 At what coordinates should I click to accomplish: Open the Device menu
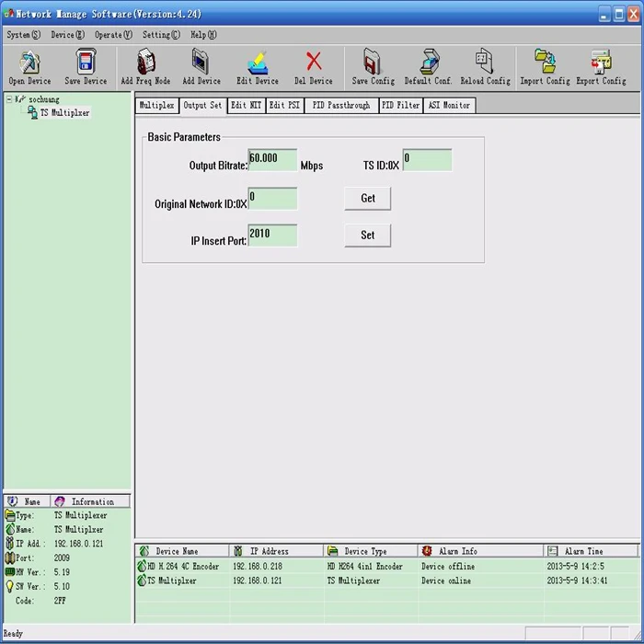68,35
